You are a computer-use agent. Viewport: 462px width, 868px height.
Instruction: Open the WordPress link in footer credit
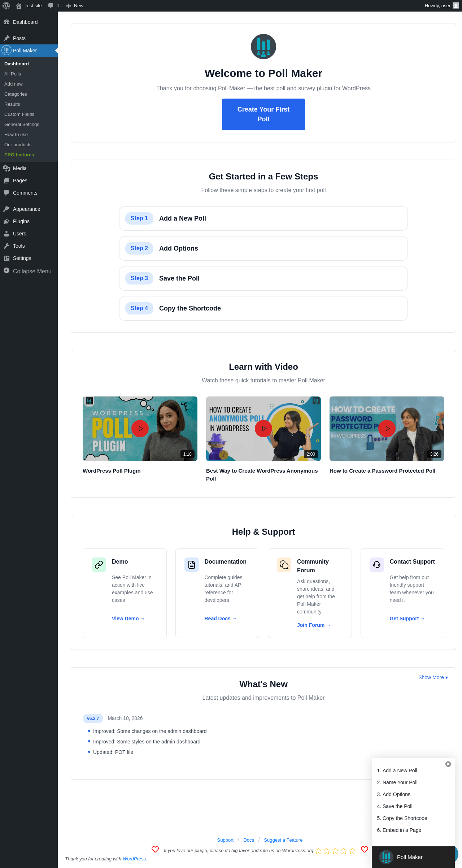coord(134,859)
